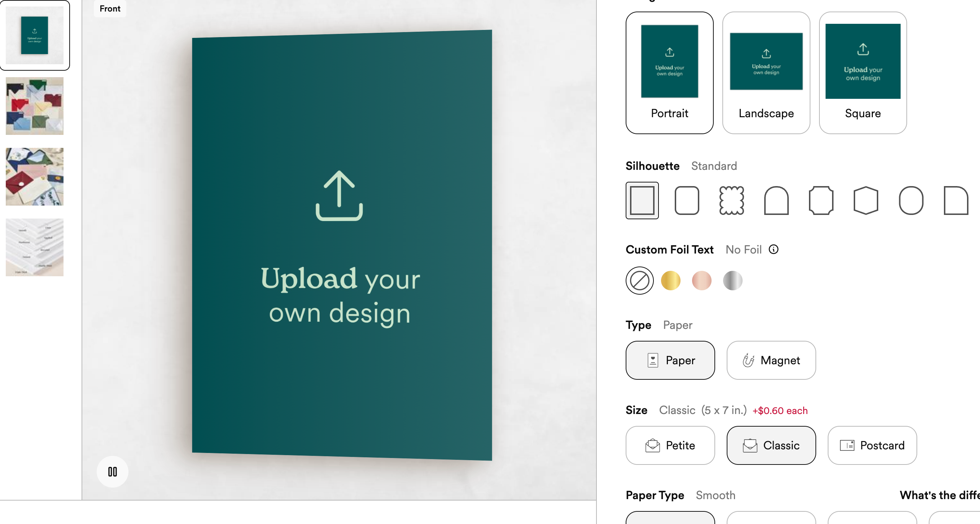Apply gold foil to the text
Viewport: 980px width, 524px height.
670,281
